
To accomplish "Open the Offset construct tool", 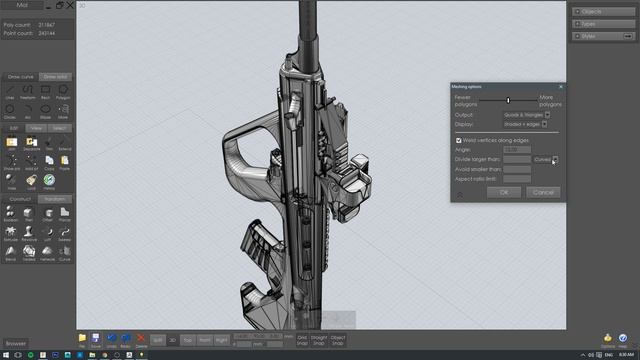I will pos(47,214).
